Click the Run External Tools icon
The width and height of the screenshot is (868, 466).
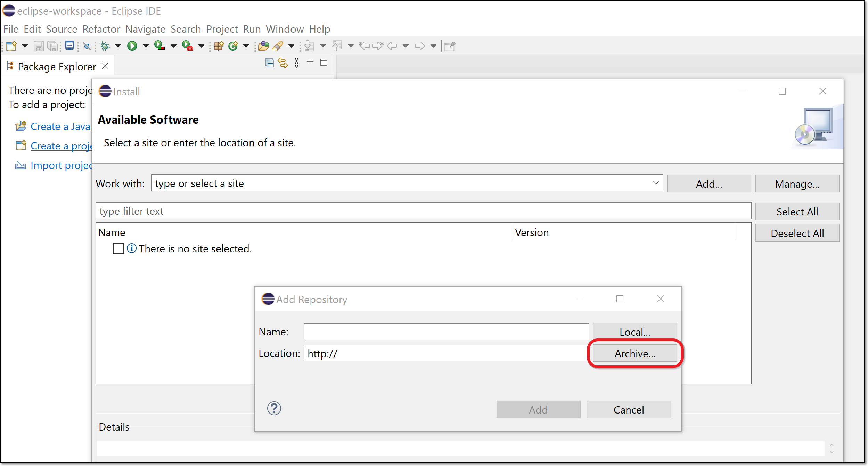[188, 46]
